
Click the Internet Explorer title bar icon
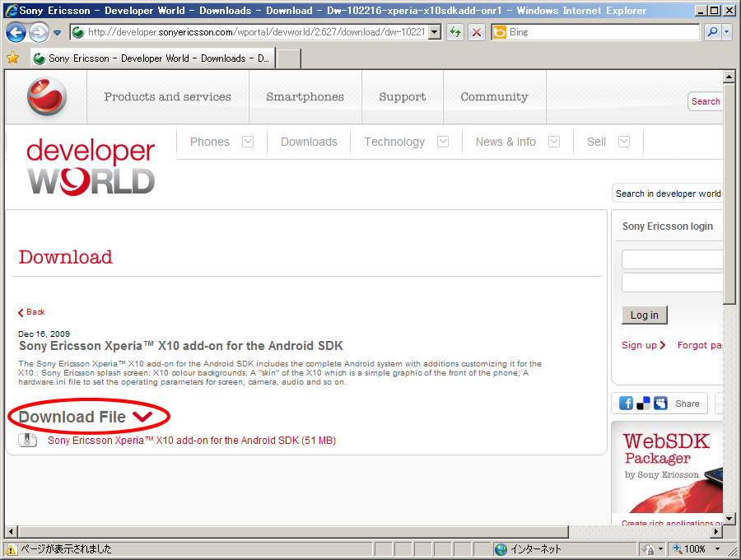pos(12,11)
